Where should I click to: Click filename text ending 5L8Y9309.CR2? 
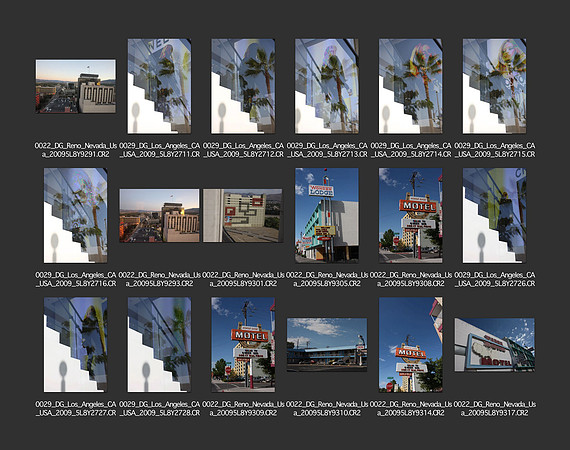pyautogui.click(x=243, y=408)
